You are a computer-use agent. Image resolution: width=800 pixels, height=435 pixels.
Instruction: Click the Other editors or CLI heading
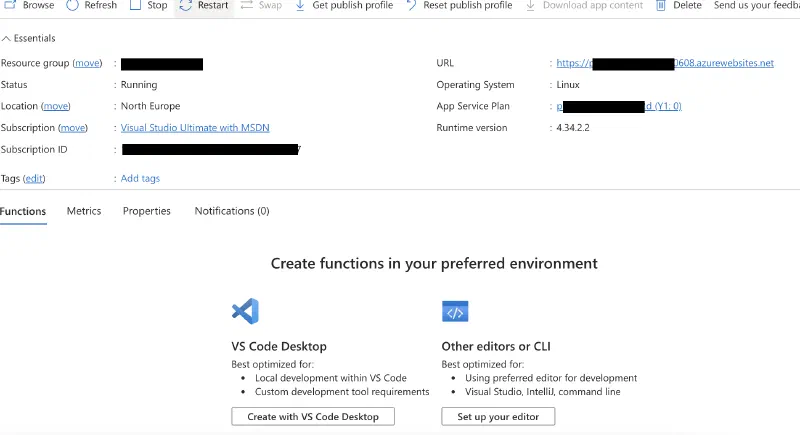click(x=496, y=346)
